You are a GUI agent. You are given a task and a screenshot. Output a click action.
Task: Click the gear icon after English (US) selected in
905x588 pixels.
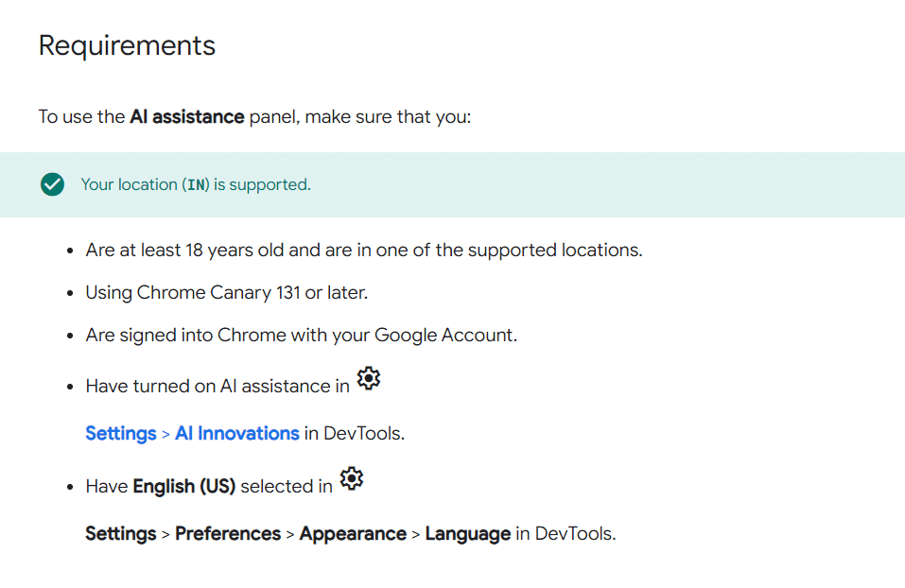351,479
